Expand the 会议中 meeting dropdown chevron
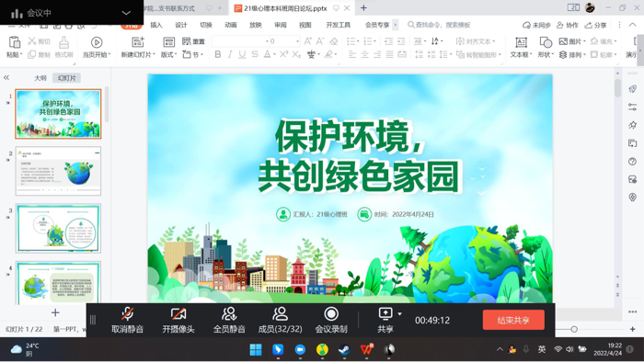The height and width of the screenshot is (362, 644). pyautogui.click(x=126, y=13)
